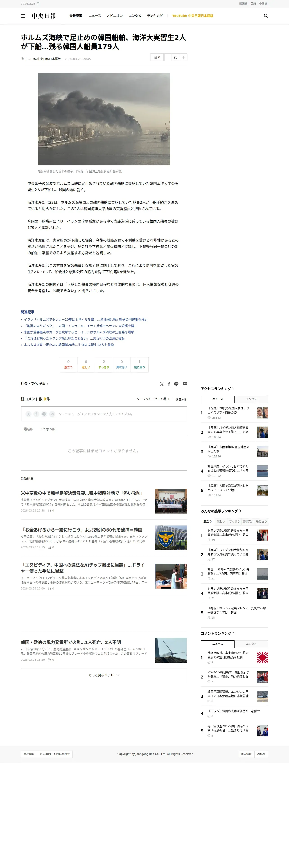Sort comments by 最新順

[x=29, y=429]
